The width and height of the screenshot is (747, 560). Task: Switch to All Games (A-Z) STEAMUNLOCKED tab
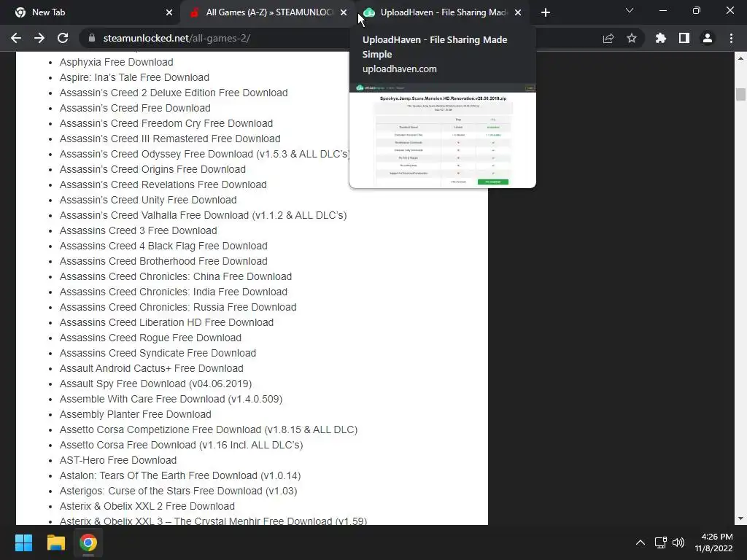tap(267, 12)
